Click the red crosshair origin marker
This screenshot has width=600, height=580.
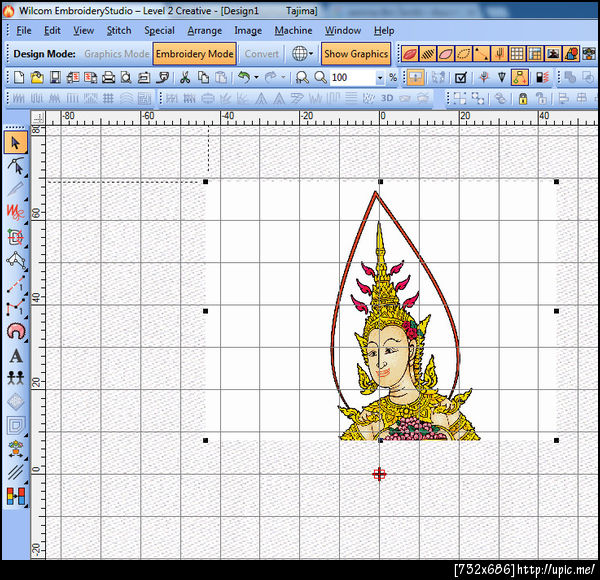pyautogui.click(x=379, y=474)
